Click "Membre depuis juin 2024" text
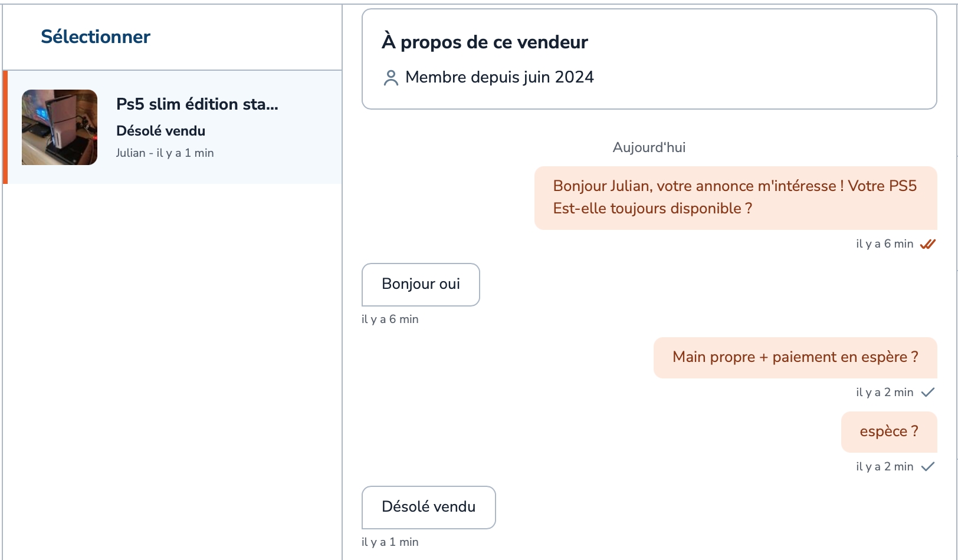The width and height of the screenshot is (958, 560). click(499, 77)
